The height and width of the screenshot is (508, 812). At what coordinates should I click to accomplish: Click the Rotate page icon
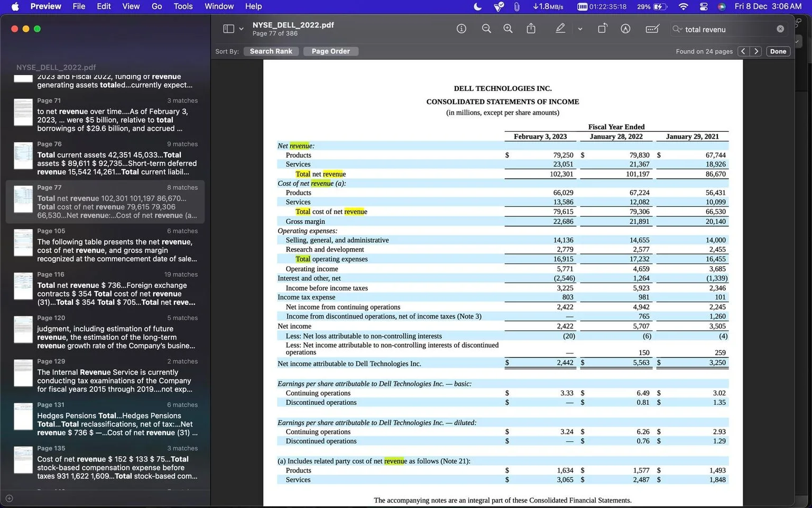(x=602, y=29)
